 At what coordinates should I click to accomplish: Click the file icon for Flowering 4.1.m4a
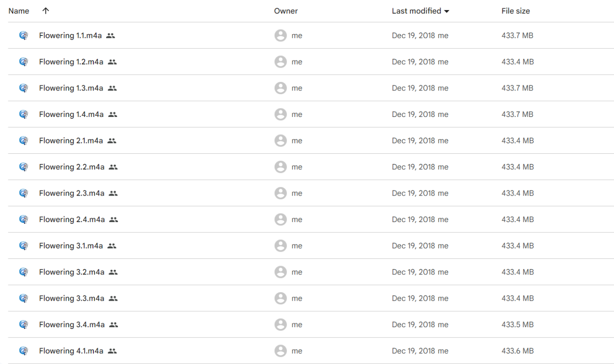pos(24,351)
